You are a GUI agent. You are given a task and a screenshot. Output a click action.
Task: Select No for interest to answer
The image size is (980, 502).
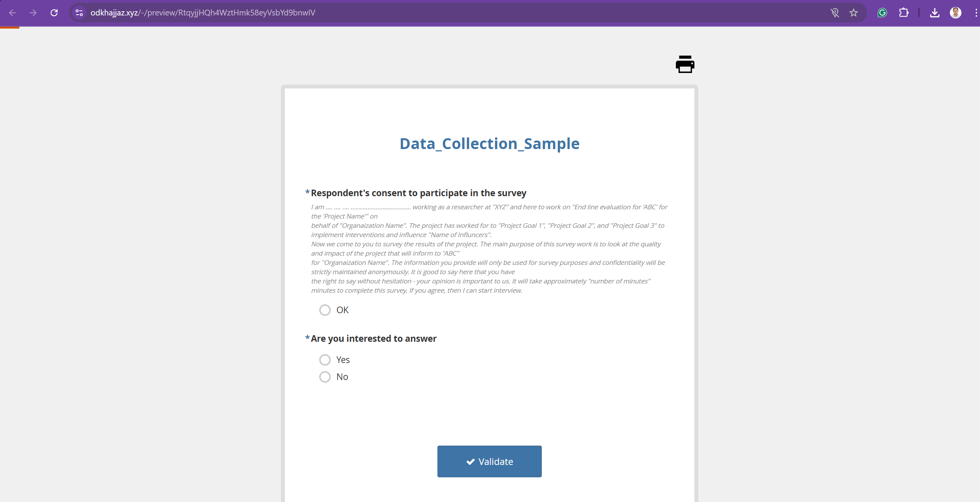coord(325,377)
